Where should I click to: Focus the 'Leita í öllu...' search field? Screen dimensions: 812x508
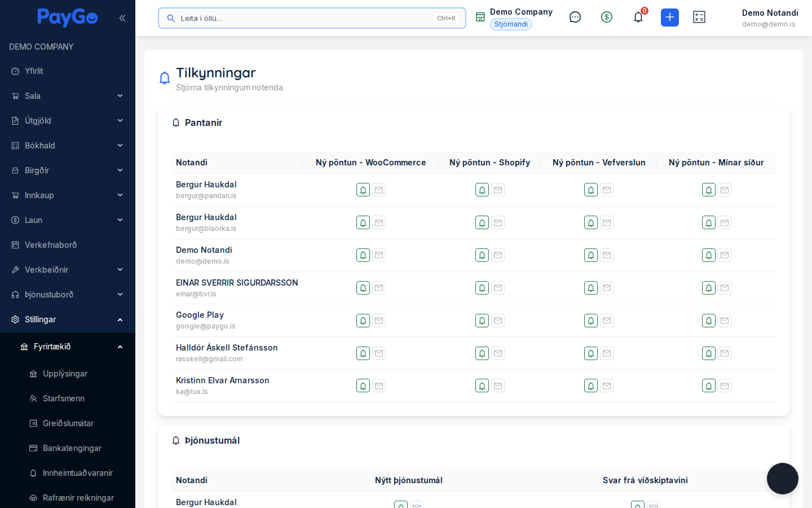[x=312, y=18]
